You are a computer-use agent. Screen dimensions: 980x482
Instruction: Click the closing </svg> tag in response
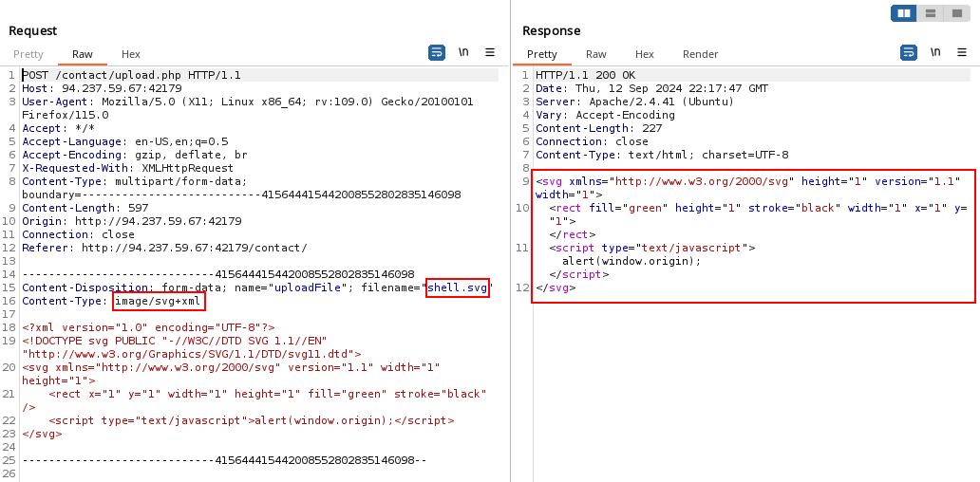(556, 287)
